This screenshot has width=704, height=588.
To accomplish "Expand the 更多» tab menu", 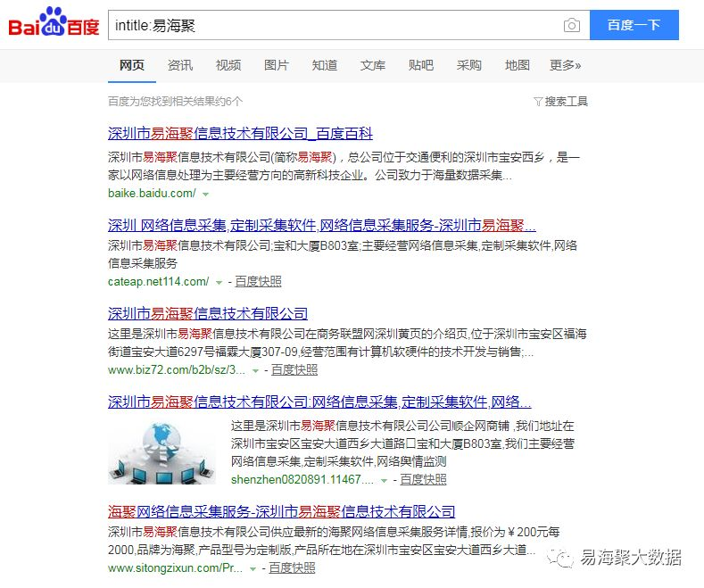I will pos(566,65).
